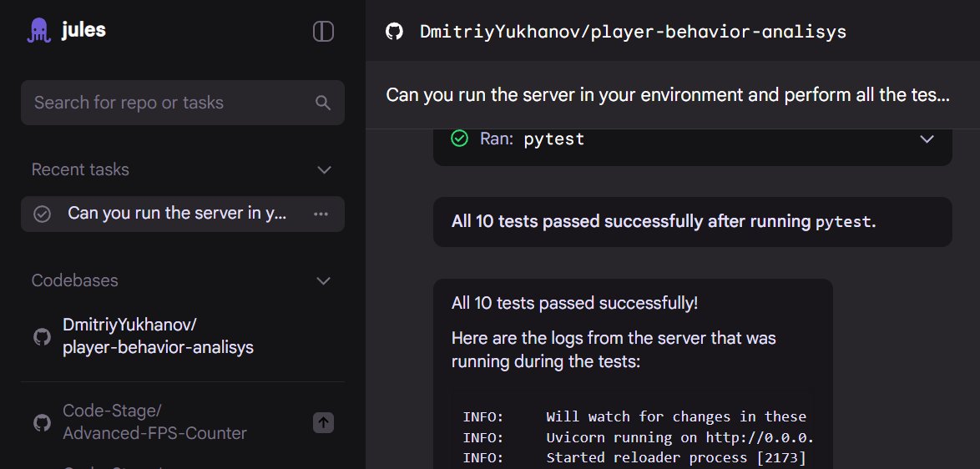Click the task title 'Can you run the server in your environment'
The height and width of the screenshot is (469, 980).
point(668,95)
